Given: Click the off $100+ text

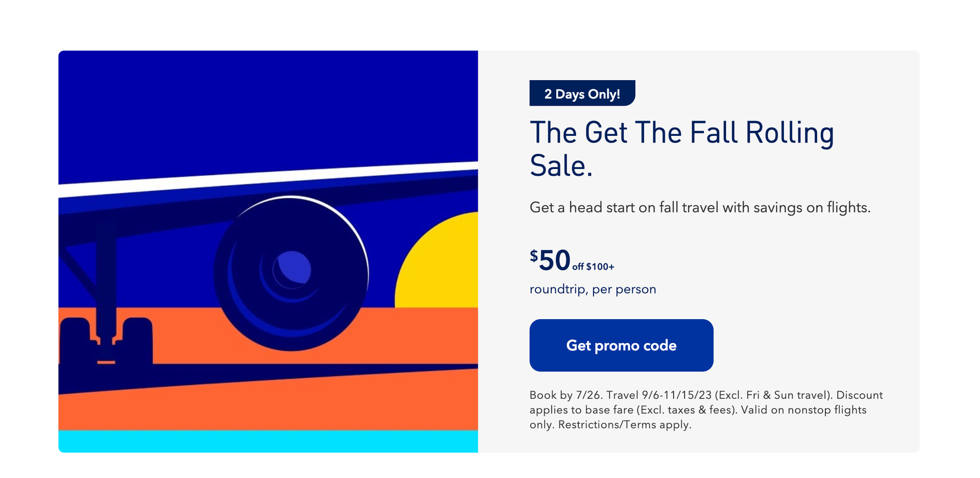Looking at the screenshot, I should (x=593, y=267).
